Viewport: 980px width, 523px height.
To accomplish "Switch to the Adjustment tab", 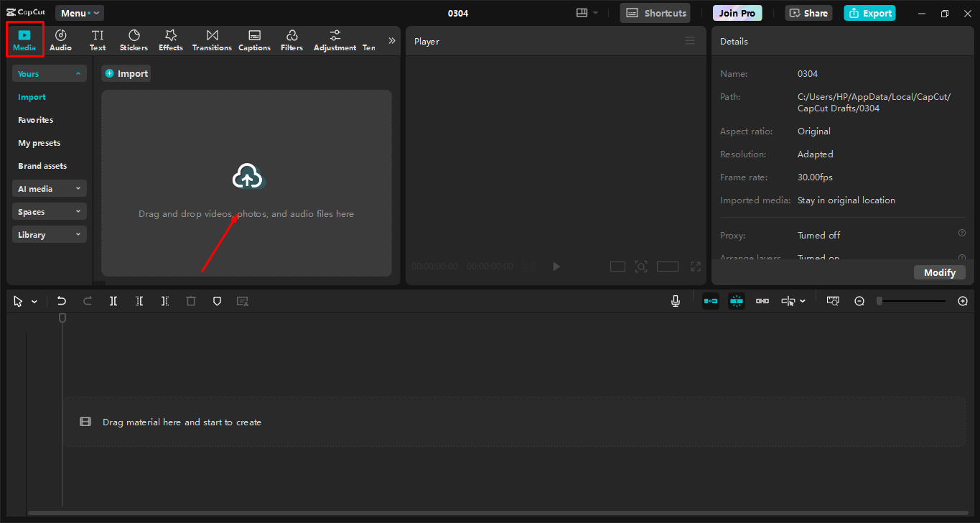I will coord(335,40).
